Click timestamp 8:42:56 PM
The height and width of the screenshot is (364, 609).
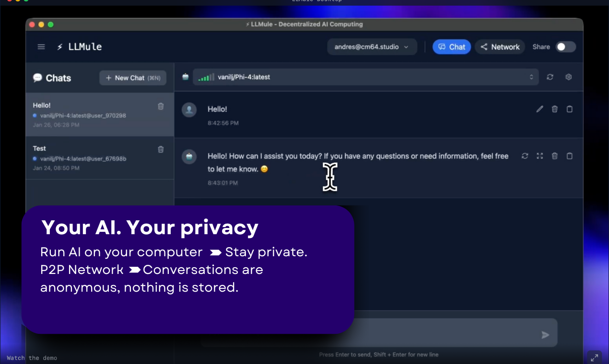(223, 123)
